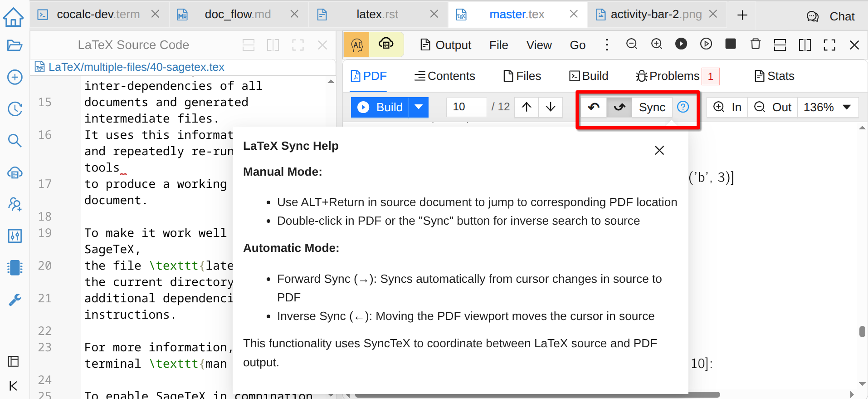Open the wrench settings icon in sidebar

(15, 300)
